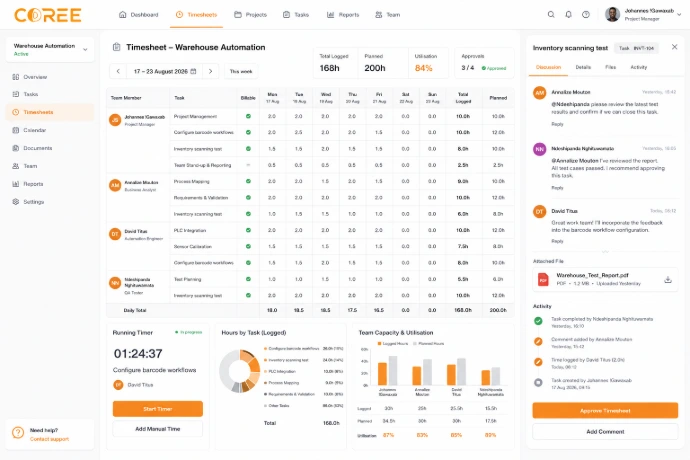Download the Warehouse_Test_Report.pdf file
The image size is (690, 460).
(x=668, y=280)
